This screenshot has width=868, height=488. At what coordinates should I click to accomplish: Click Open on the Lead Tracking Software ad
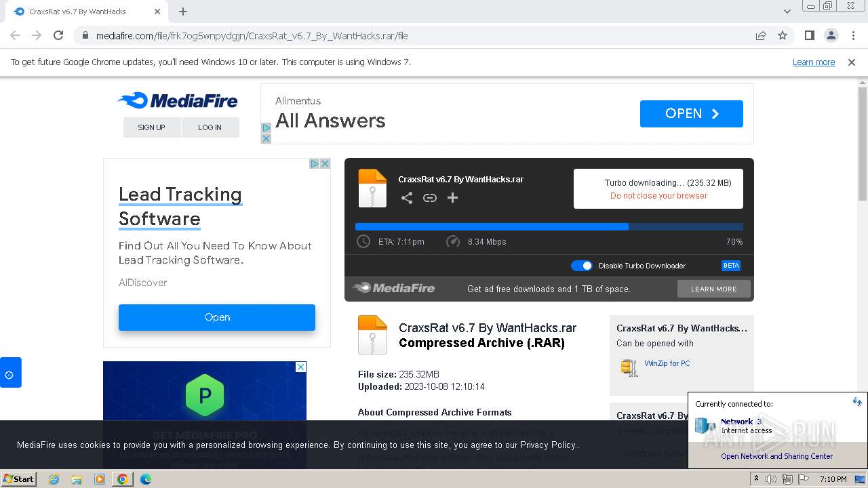pos(217,317)
